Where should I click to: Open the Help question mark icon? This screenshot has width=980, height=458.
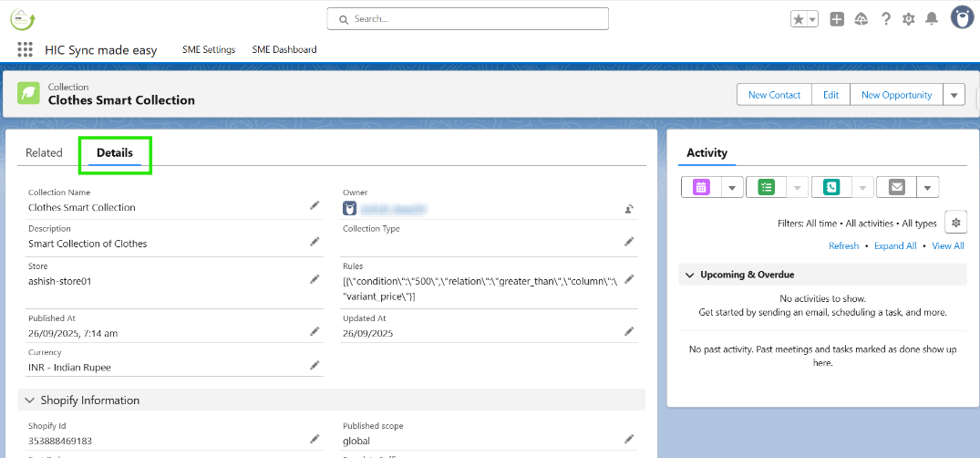(885, 19)
